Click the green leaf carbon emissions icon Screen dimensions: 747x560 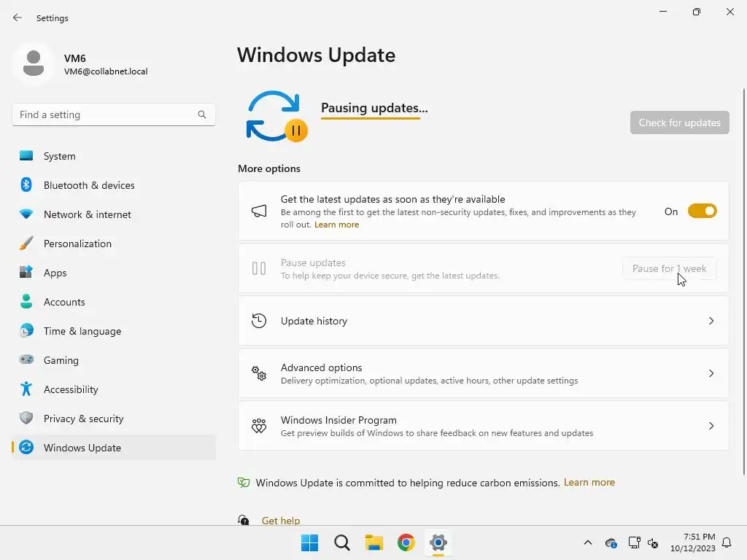coord(244,483)
